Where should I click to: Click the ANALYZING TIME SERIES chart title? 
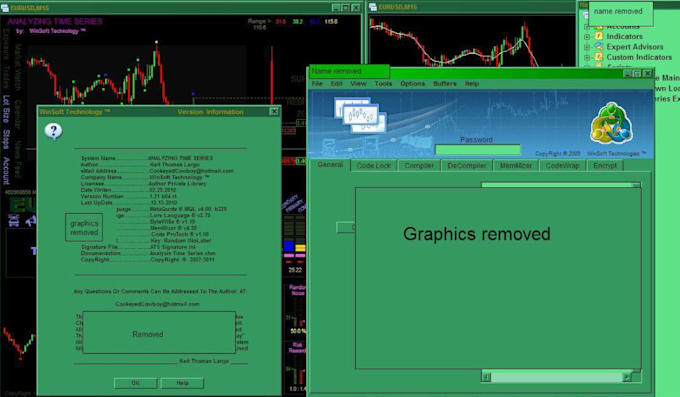tap(55, 22)
